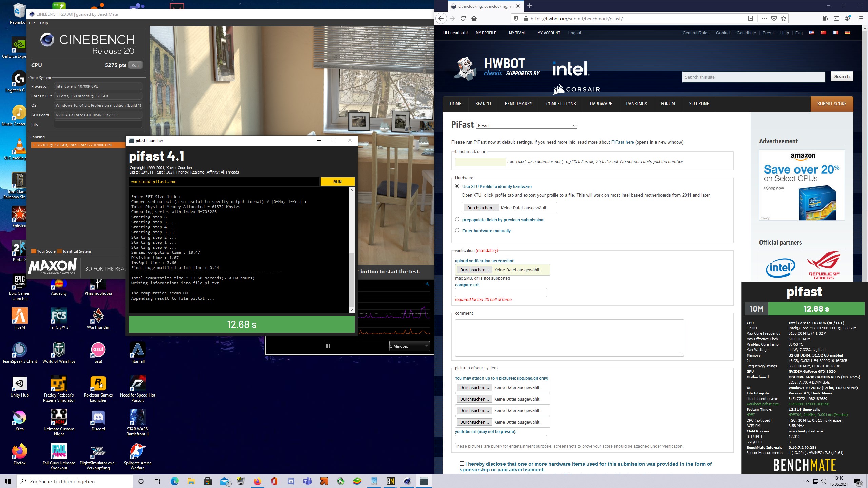Open Microsoft Edge from the taskbar
The image size is (868, 488).
(174, 481)
